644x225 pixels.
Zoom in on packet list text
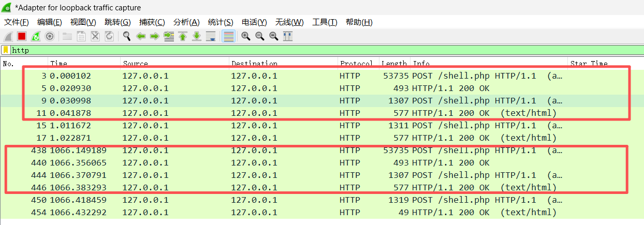(246, 36)
